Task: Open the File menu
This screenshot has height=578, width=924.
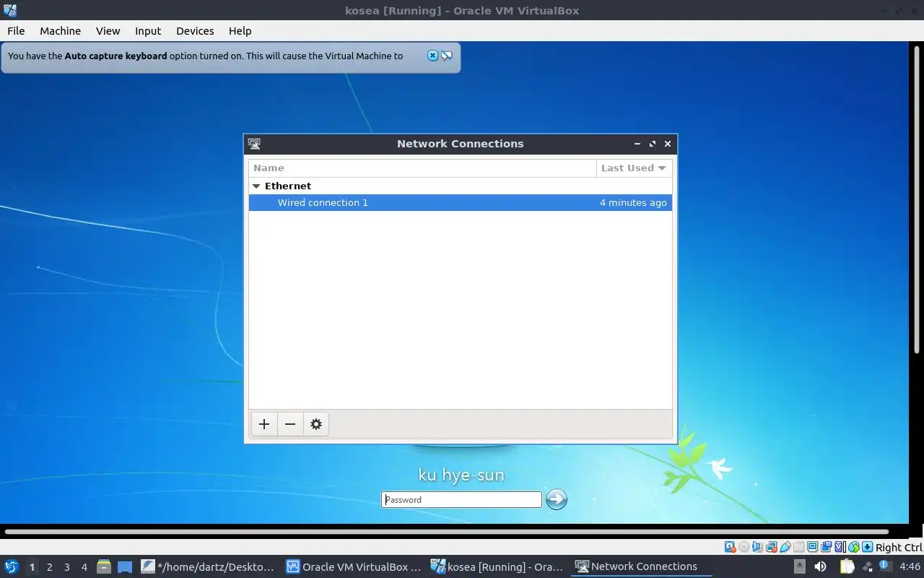Action: click(x=16, y=30)
